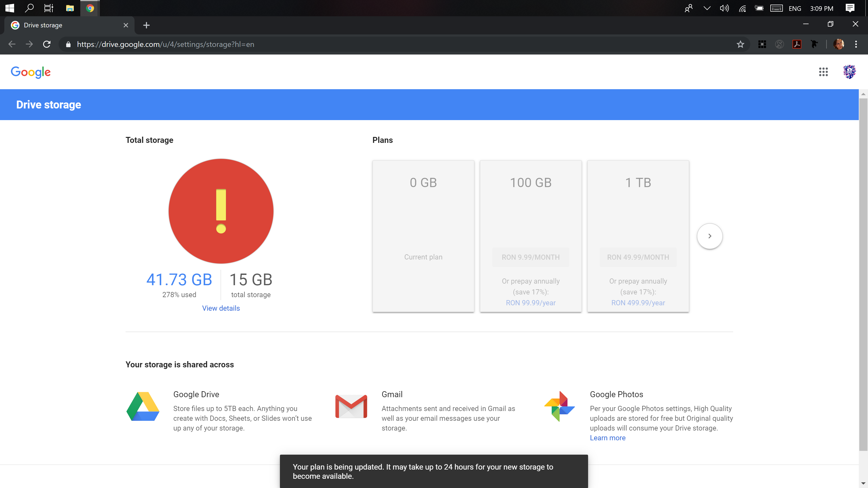This screenshot has width=868, height=488.
Task: Select the 0 GB current plan
Action: [x=423, y=235]
